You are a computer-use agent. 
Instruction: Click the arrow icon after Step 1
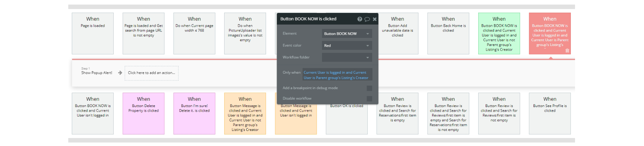120,73
